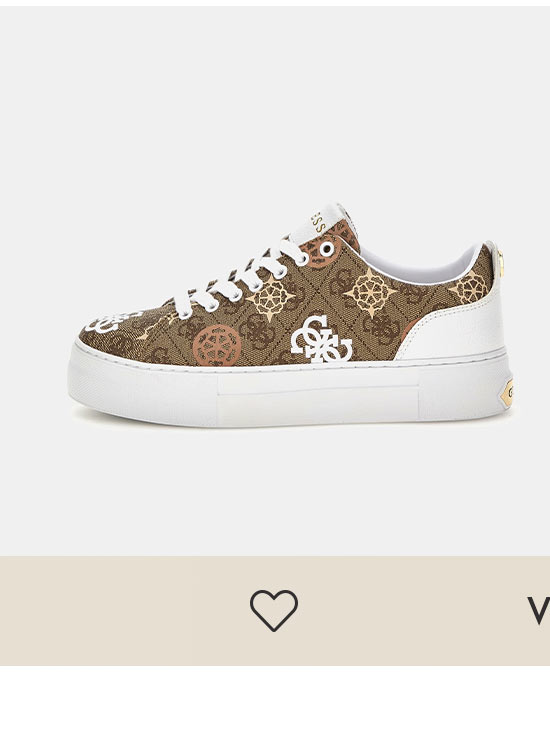Click empty beige bar left of heart
Image resolution: width=550 pixels, height=730 pixels.
(x=95, y=610)
